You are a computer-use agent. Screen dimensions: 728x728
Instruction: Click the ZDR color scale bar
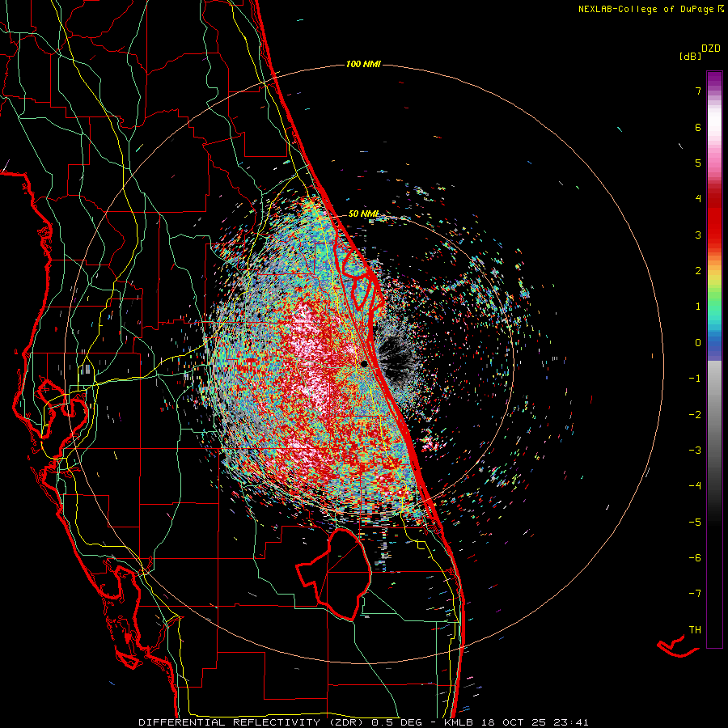(x=714, y=359)
